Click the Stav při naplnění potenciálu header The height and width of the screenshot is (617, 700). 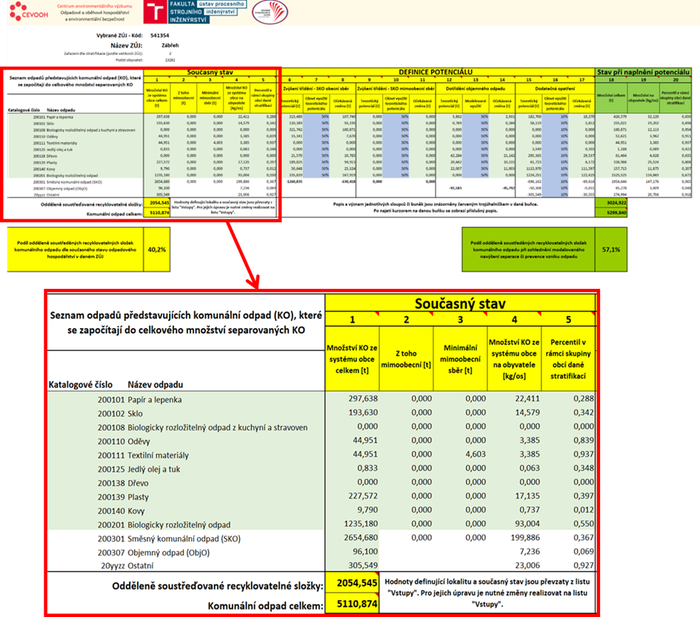pos(643,72)
